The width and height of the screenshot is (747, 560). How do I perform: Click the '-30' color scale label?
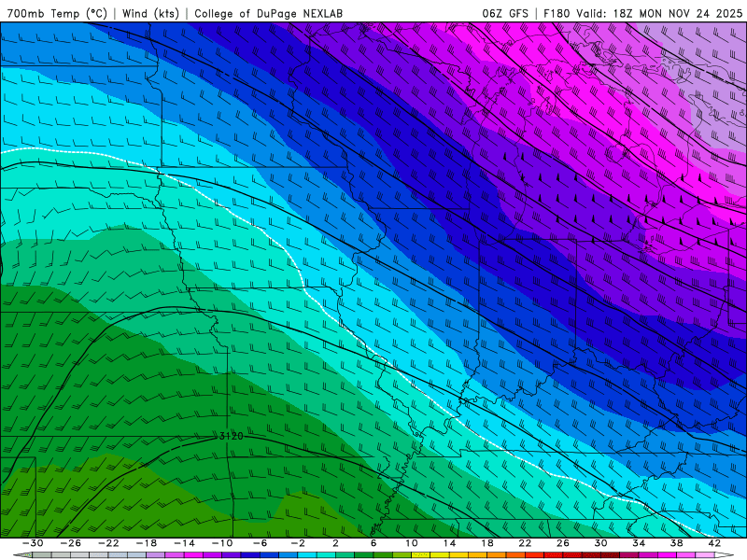(33, 543)
